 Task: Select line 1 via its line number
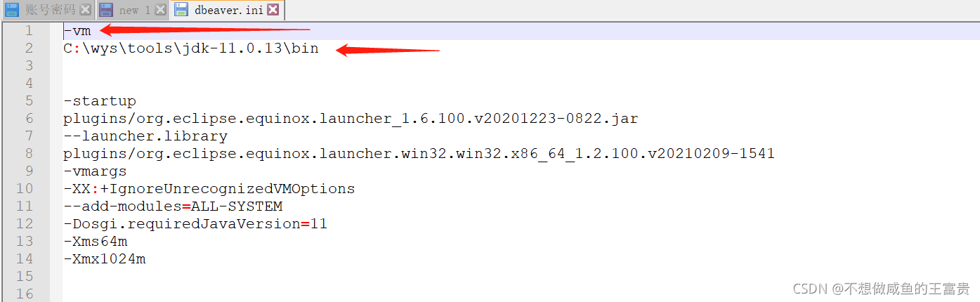click(29, 31)
